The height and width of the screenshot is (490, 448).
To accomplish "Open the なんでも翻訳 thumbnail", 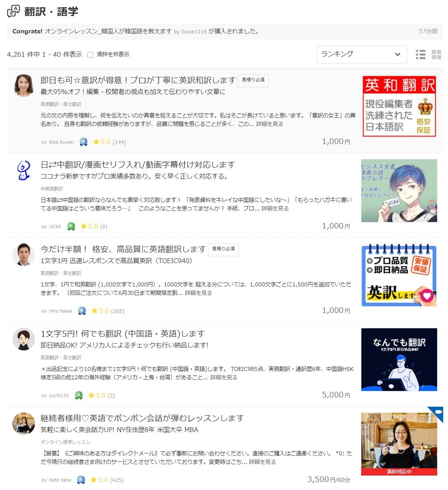I will 399,360.
